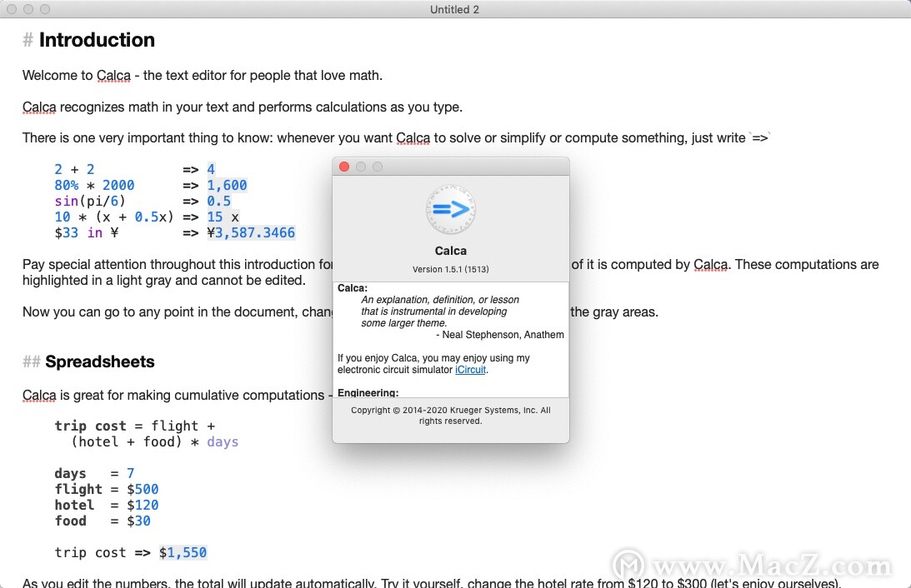This screenshot has width=911, height=588.
Task: Click "Version 1.5.1 (1513)" in the About dialog
Action: pos(451,269)
